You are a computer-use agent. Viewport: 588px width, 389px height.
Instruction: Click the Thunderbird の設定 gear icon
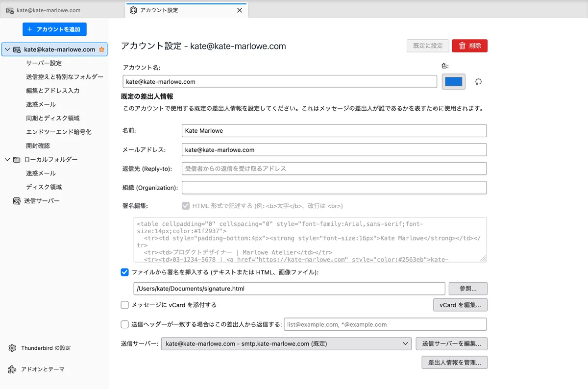[12, 348]
